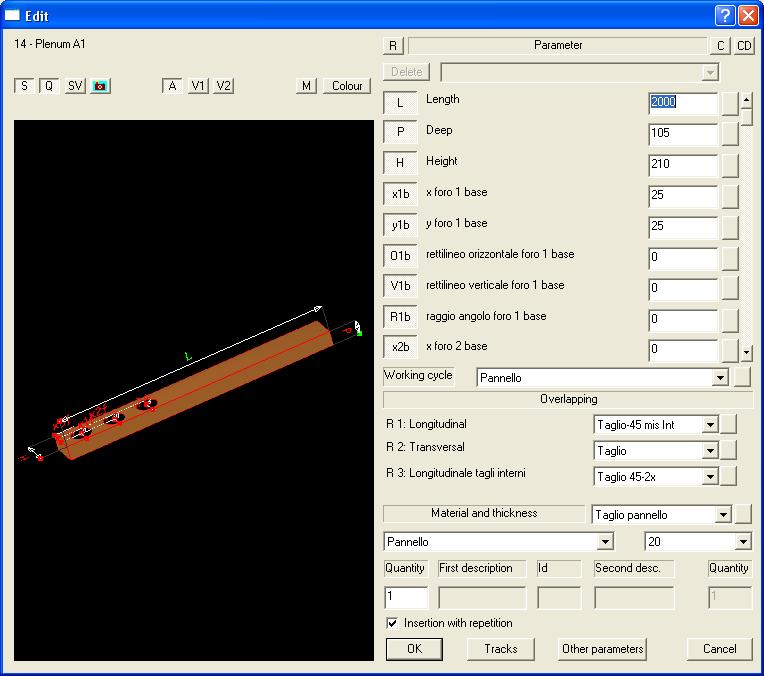
Task: Activate the V2 view button
Action: 224,86
